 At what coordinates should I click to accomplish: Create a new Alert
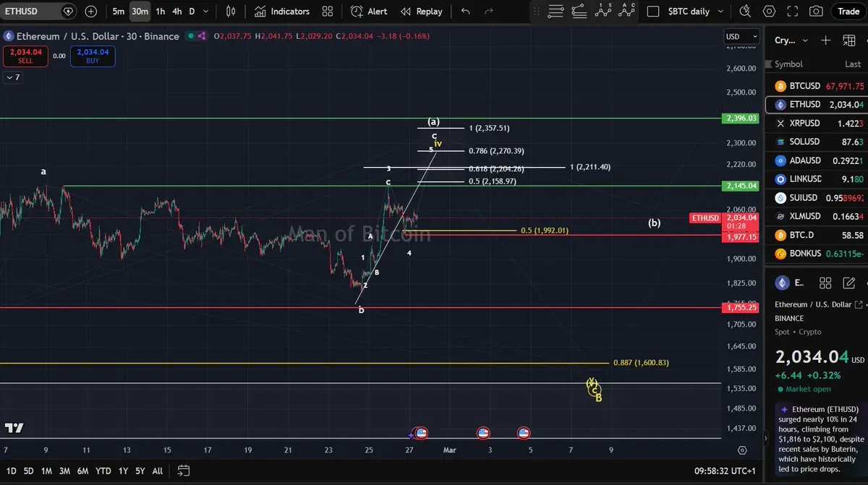[x=369, y=12]
